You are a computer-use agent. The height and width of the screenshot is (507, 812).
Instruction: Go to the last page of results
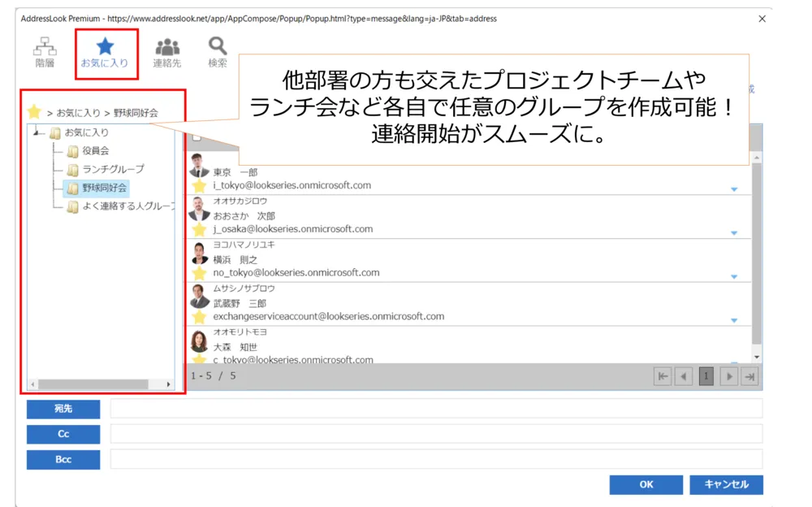(750, 376)
